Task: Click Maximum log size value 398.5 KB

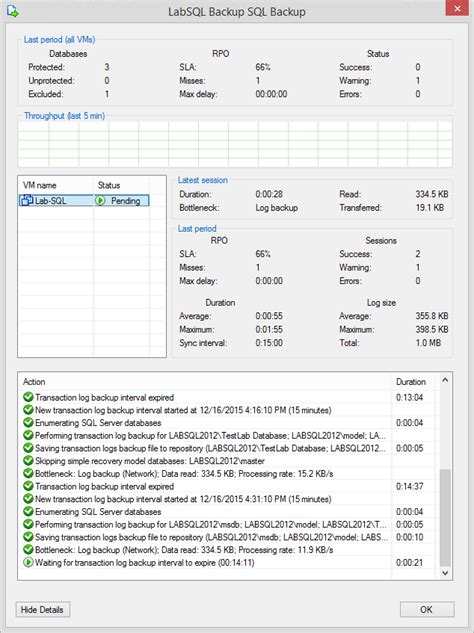Action: pos(432,329)
